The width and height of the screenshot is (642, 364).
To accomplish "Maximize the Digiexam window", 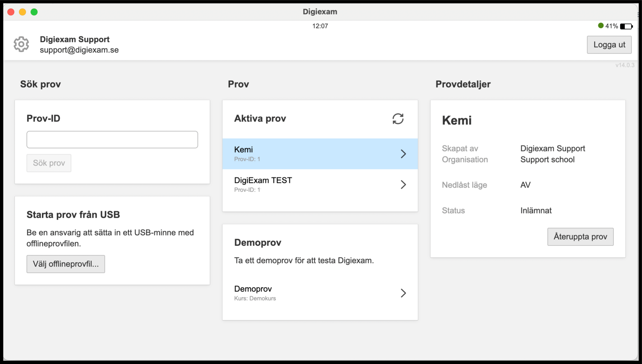I will coord(34,12).
